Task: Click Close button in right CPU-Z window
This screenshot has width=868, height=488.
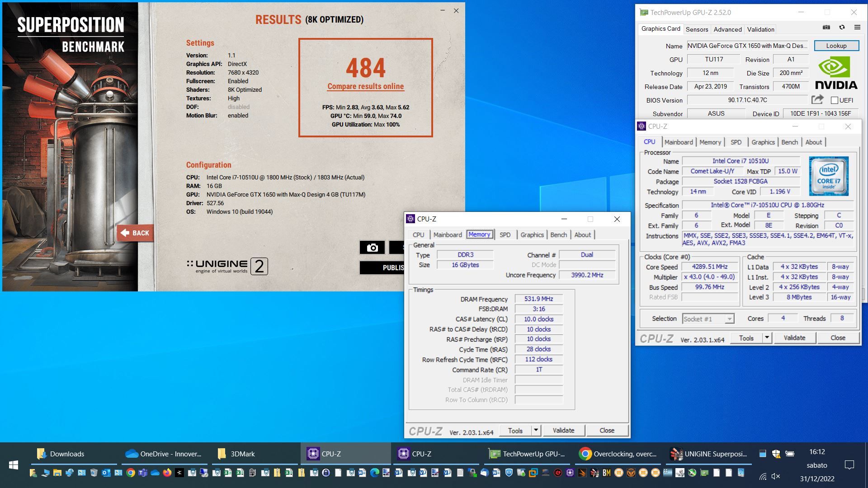Action: [838, 338]
